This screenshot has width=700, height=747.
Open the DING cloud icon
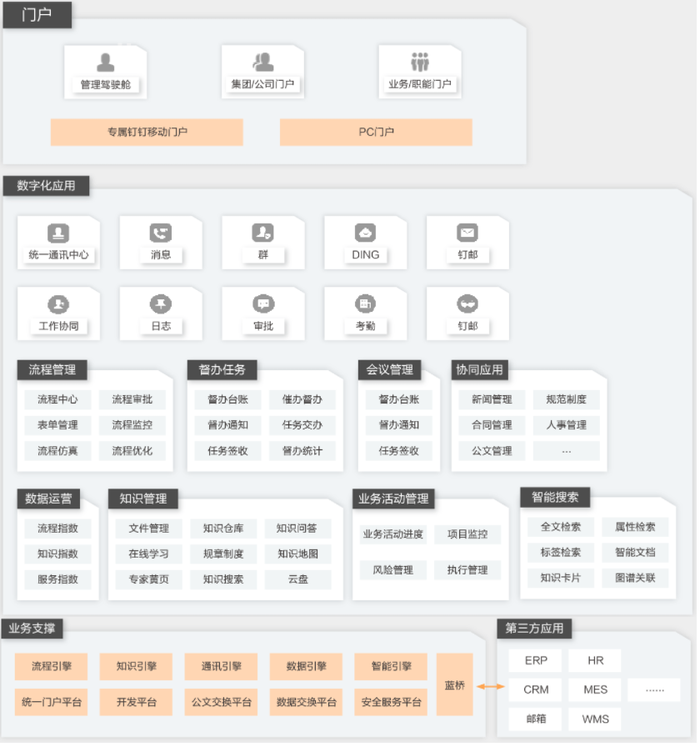[x=366, y=233]
